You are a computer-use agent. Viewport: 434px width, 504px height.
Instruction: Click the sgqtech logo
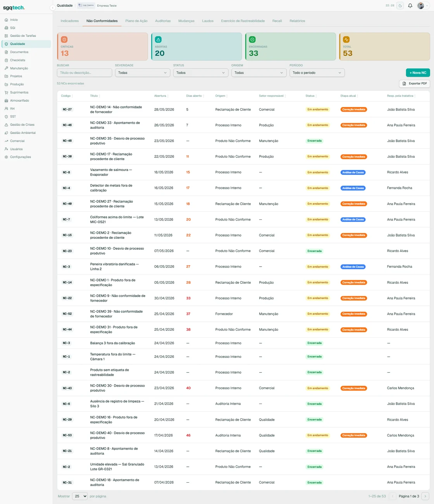point(14,8)
